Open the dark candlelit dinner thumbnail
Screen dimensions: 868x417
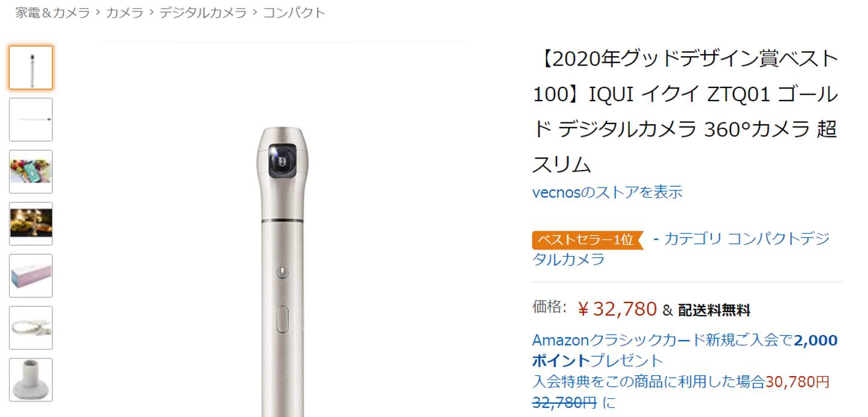(x=31, y=224)
